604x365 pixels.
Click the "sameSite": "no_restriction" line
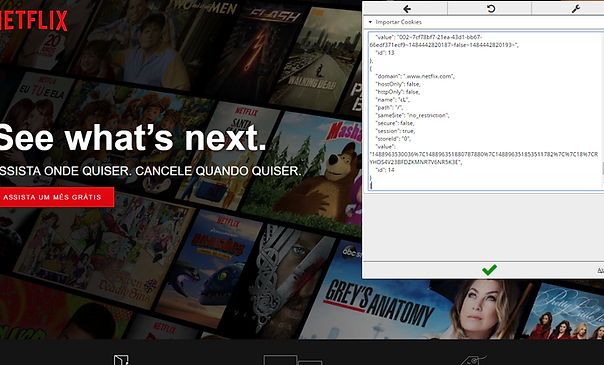[x=412, y=115]
